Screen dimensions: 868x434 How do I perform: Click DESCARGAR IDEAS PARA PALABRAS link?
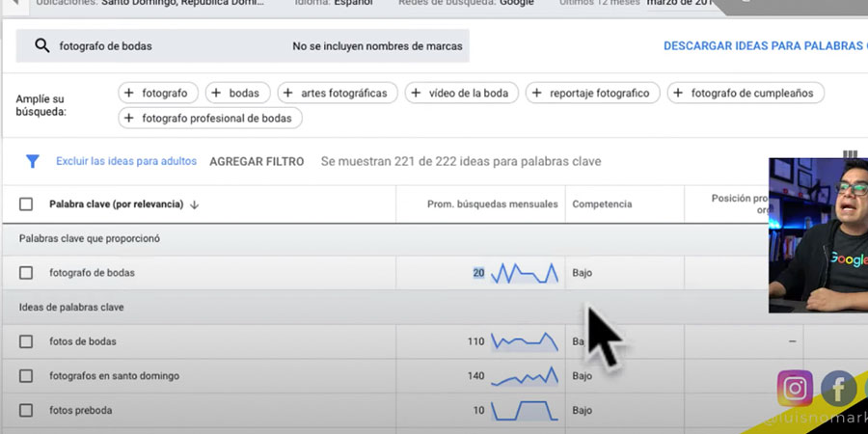(x=766, y=46)
